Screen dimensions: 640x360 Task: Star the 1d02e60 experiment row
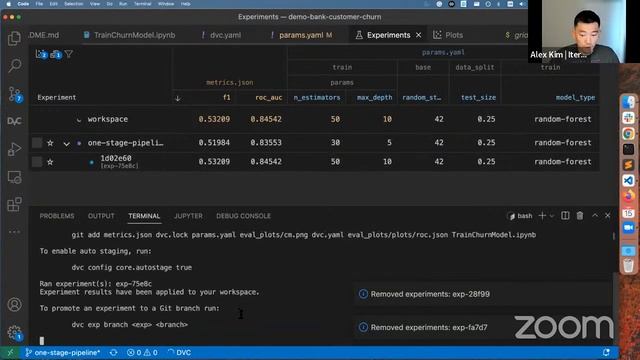click(x=50, y=162)
